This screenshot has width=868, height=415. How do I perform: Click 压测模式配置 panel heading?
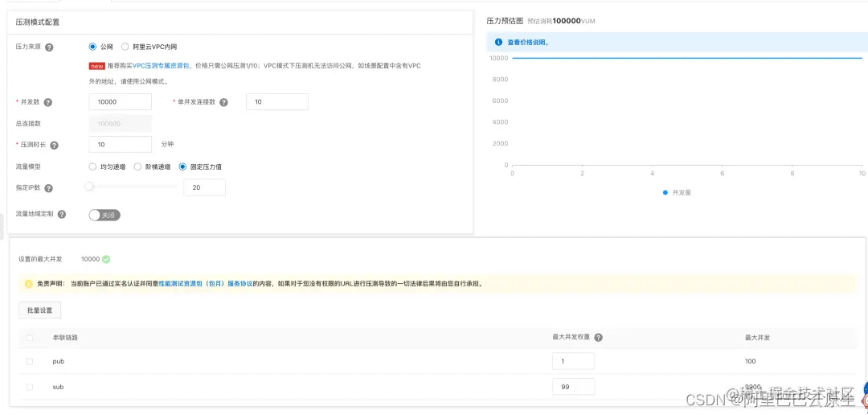(x=38, y=23)
